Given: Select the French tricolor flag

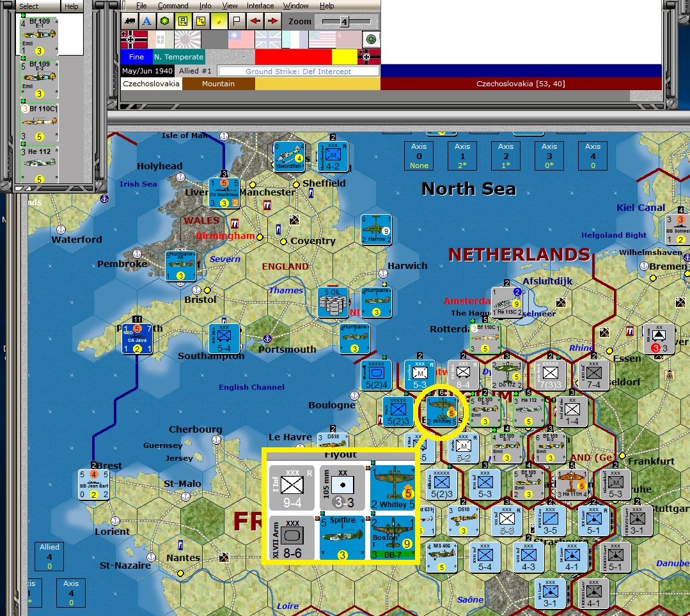Looking at the screenshot, I should click(295, 40).
